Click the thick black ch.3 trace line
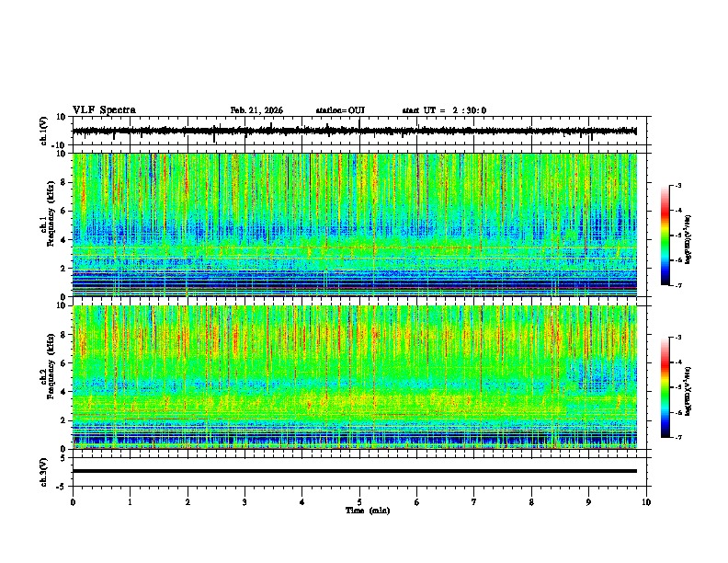The width and height of the screenshot is (728, 563). coord(355,471)
